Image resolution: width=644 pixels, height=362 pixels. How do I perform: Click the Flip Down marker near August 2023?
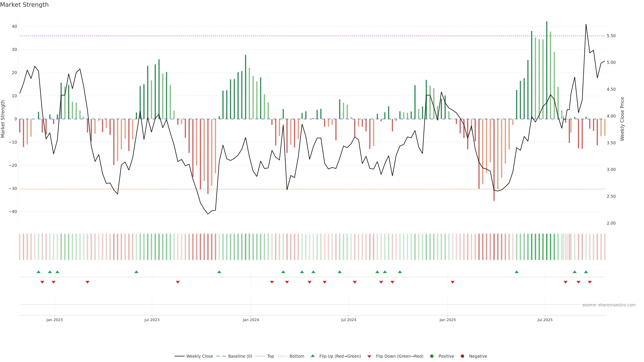(x=178, y=282)
